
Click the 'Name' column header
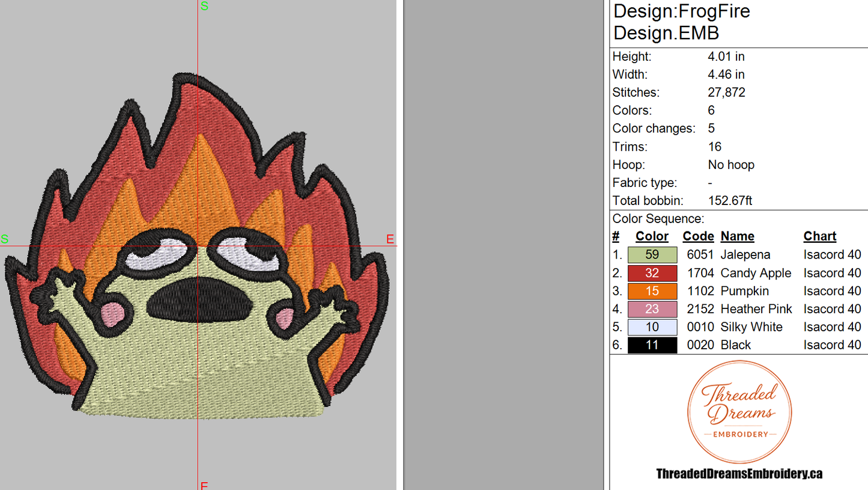click(737, 236)
